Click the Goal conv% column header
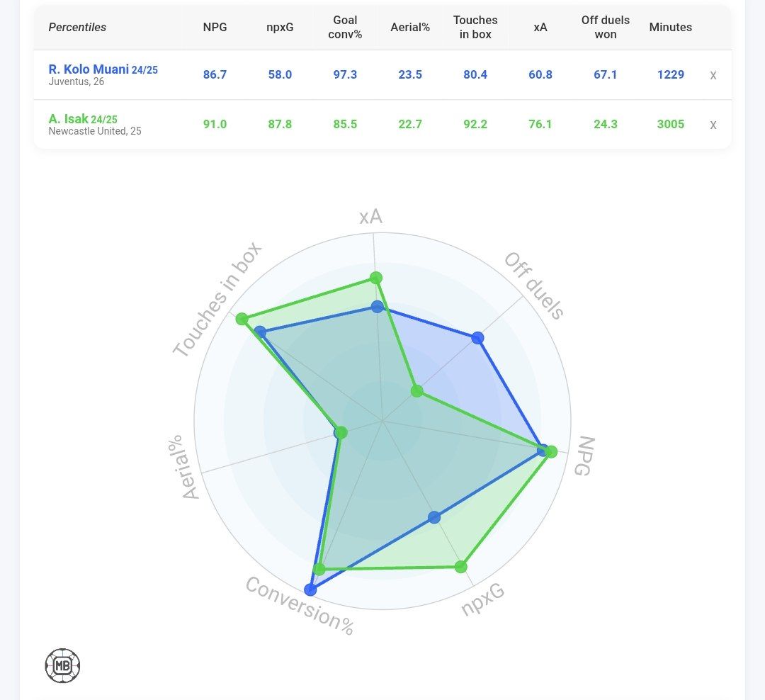The image size is (765, 700). pyautogui.click(x=345, y=28)
